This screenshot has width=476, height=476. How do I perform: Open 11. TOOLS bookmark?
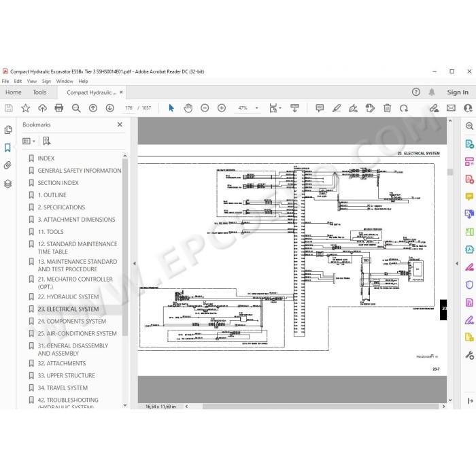[x=50, y=232]
